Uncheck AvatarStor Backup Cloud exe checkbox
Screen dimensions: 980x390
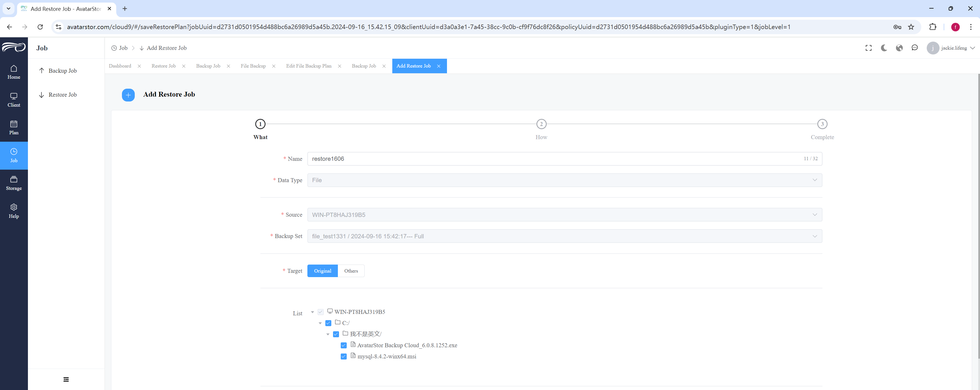(x=344, y=346)
